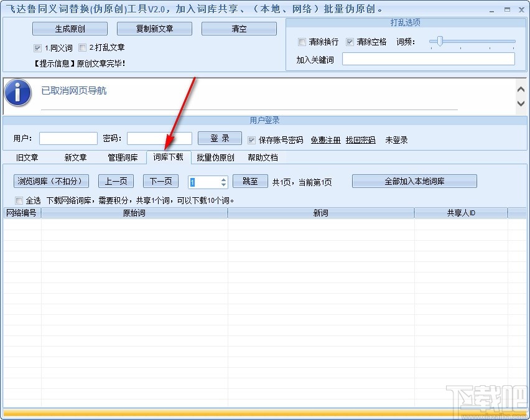The image size is (530, 420).
Task: Open the 免费注册 link
Action: coord(325,140)
